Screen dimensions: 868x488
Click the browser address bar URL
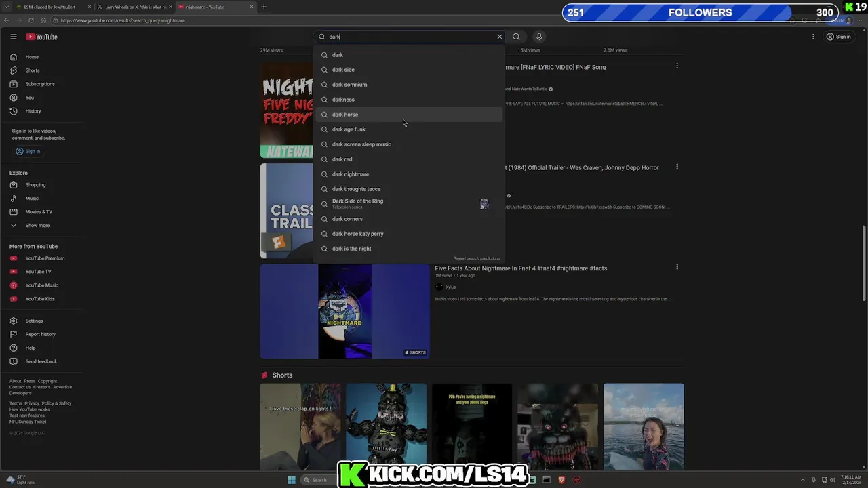[123, 20]
